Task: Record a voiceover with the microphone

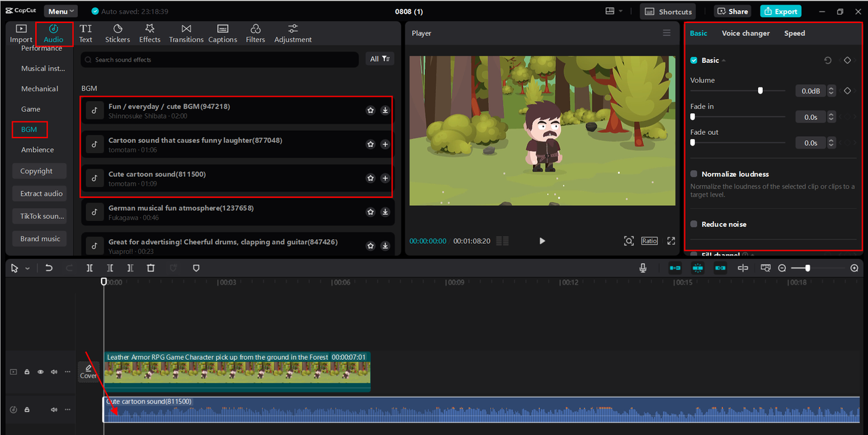Action: (x=643, y=268)
